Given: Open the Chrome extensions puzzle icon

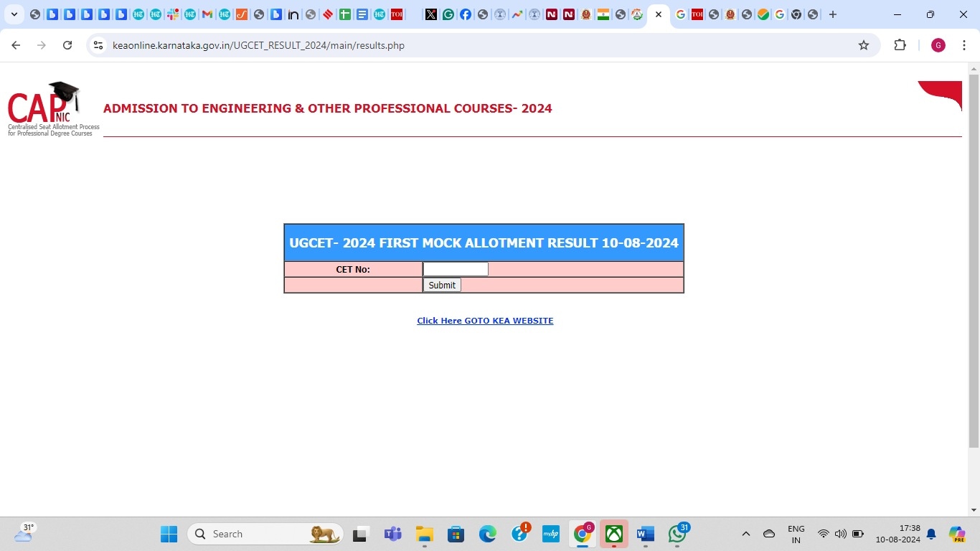Looking at the screenshot, I should coord(900,45).
